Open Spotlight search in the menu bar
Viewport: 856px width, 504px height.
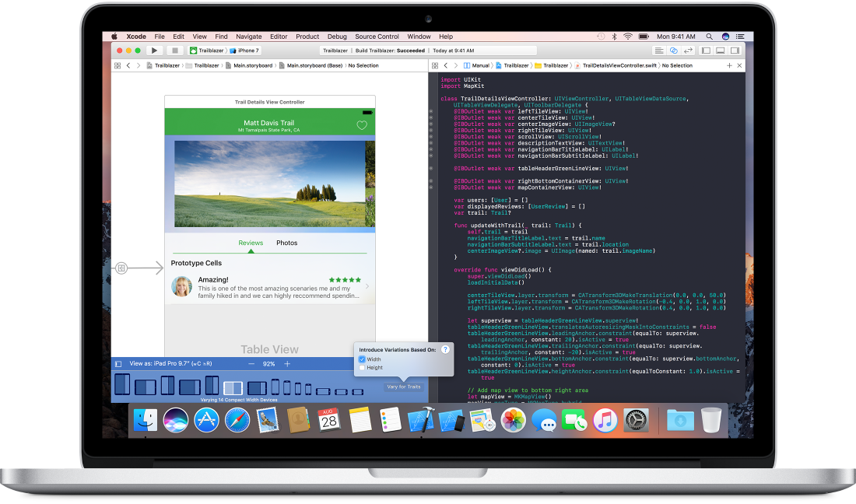point(709,37)
